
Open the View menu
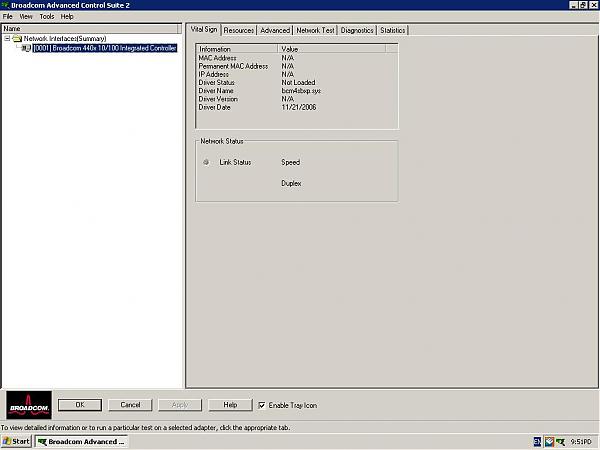[x=26, y=16]
